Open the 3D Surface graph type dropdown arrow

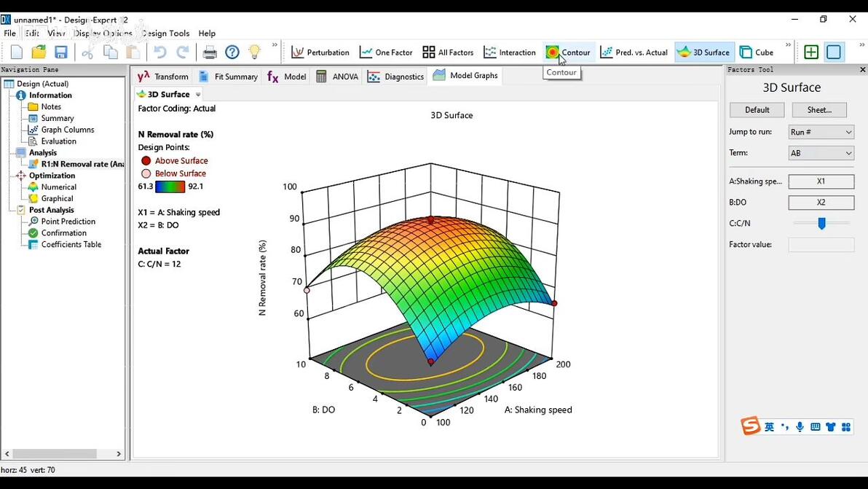pyautogui.click(x=198, y=95)
